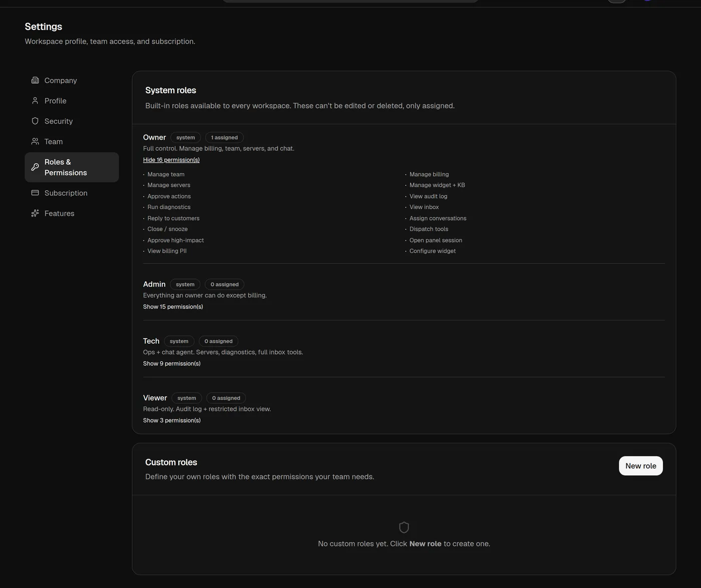The image size is (701, 588).
Task: Click the Viewer 'Read-only. Audit log' description
Action: tap(207, 409)
